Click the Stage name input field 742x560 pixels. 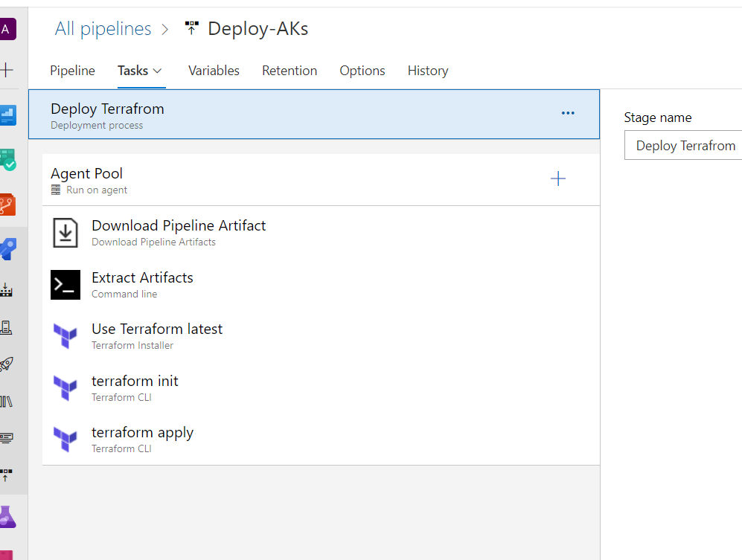coord(683,146)
